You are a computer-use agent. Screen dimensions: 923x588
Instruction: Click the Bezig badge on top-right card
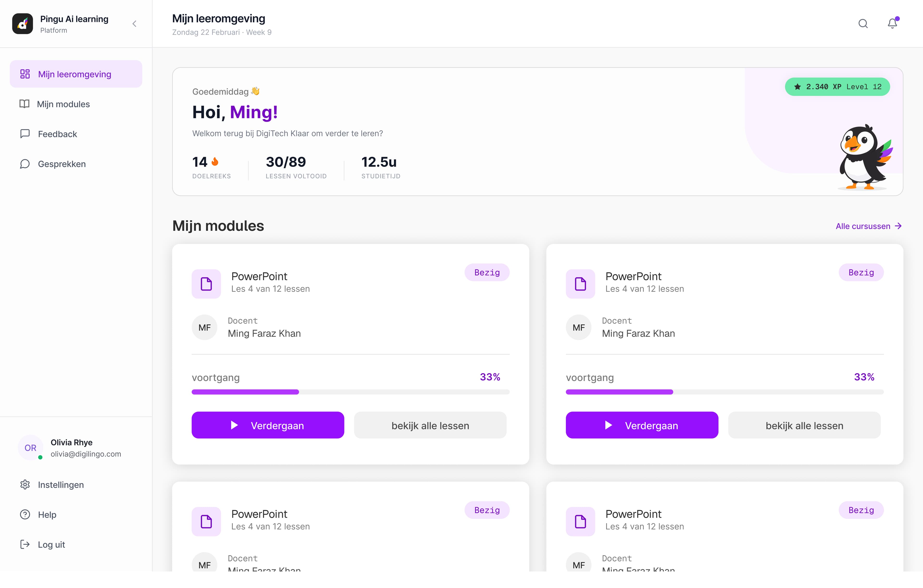coord(861,273)
